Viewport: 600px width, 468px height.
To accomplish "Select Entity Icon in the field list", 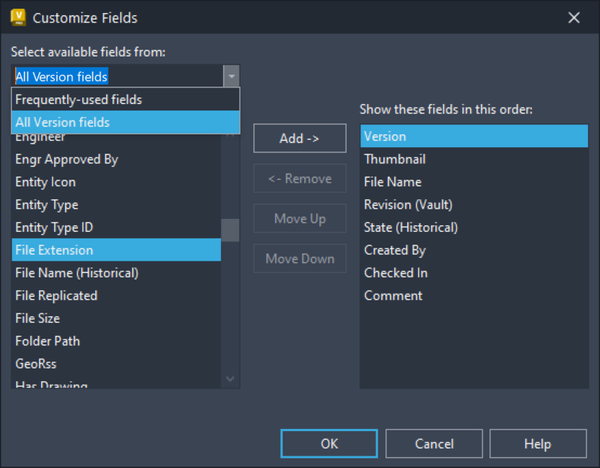I will (x=45, y=182).
